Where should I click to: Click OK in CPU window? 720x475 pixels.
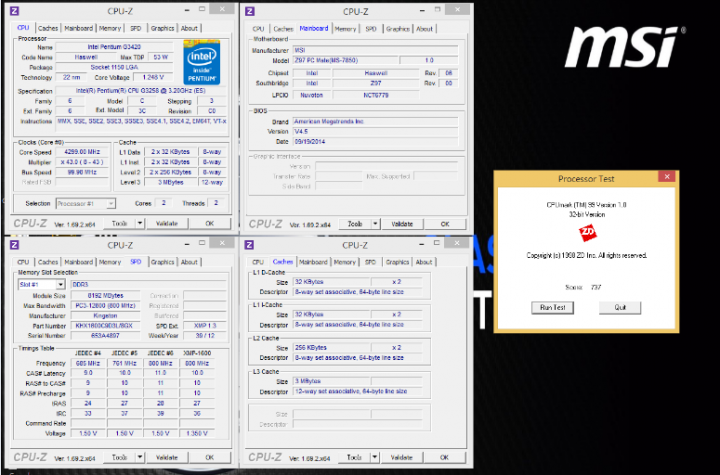pyautogui.click(x=210, y=223)
